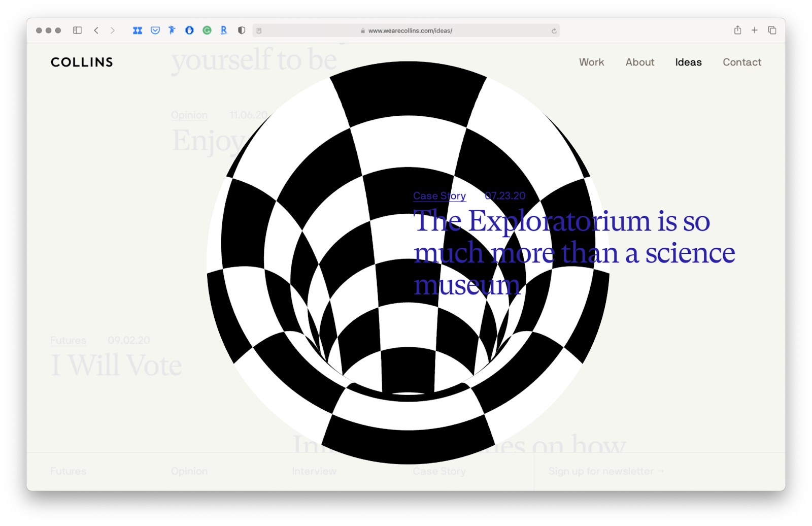
Task: Open the Pocket extension icon
Action: [x=155, y=30]
